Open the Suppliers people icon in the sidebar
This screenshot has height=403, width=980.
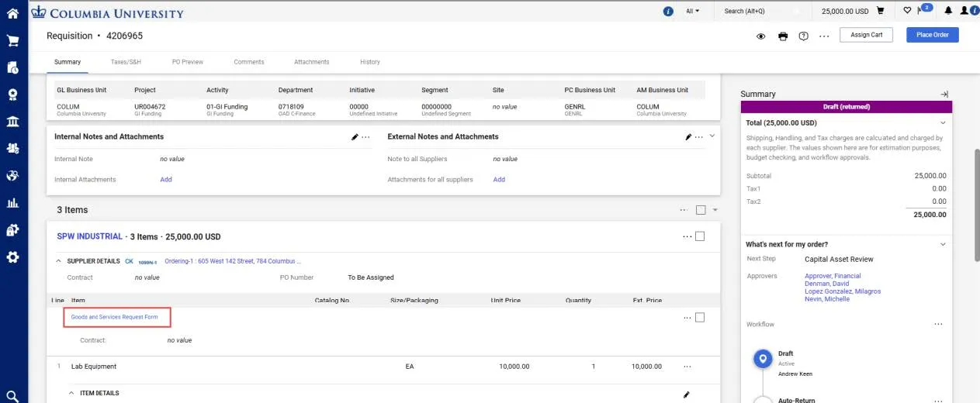click(x=12, y=148)
